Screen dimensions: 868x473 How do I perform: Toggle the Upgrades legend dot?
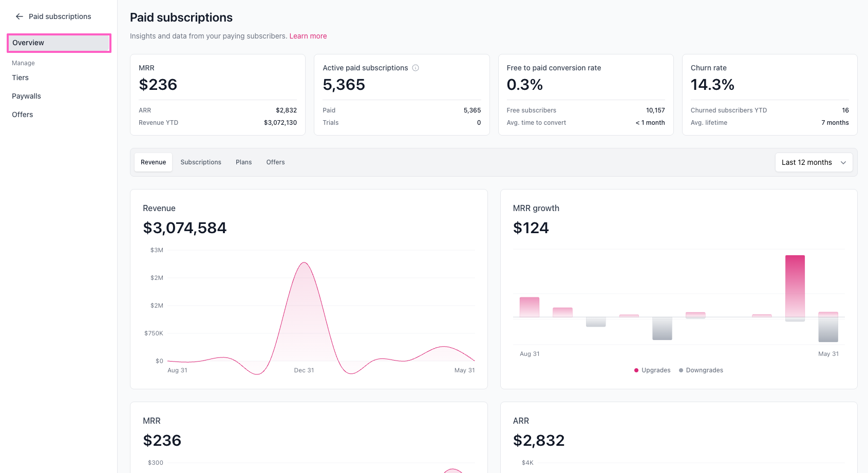click(636, 370)
